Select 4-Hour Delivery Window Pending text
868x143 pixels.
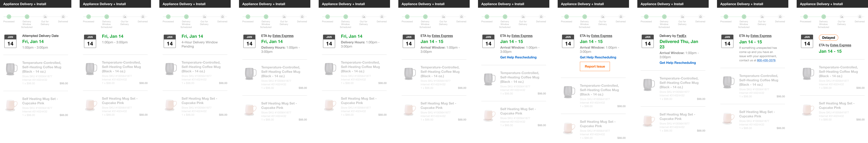click(x=199, y=44)
